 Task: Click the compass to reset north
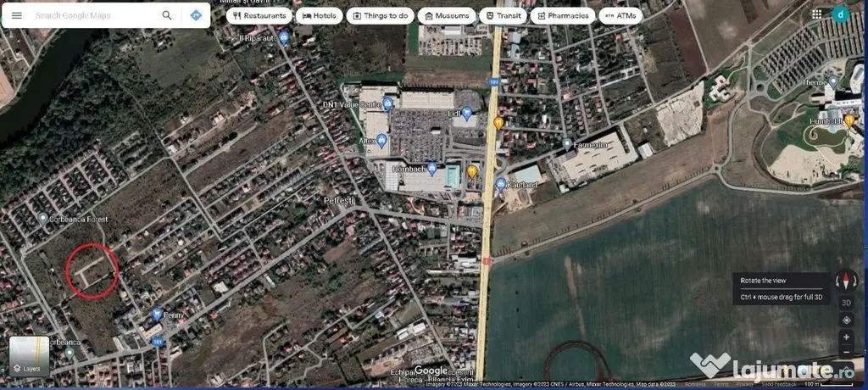(x=846, y=281)
